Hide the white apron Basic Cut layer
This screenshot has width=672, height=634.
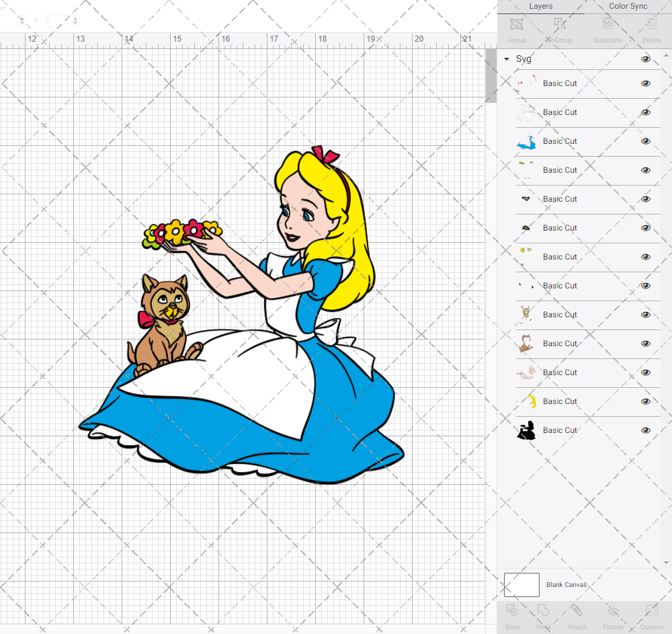point(646,112)
